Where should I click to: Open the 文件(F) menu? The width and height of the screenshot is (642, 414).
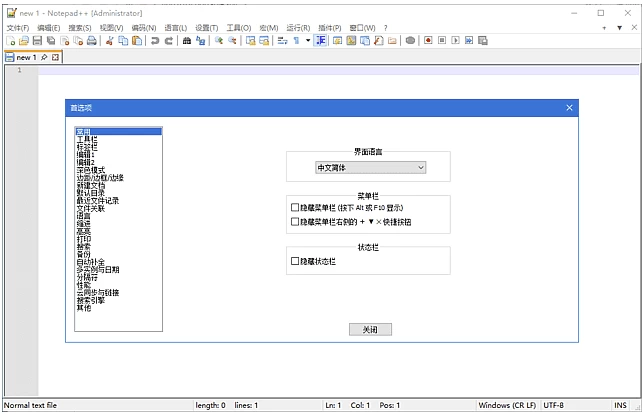point(18,28)
